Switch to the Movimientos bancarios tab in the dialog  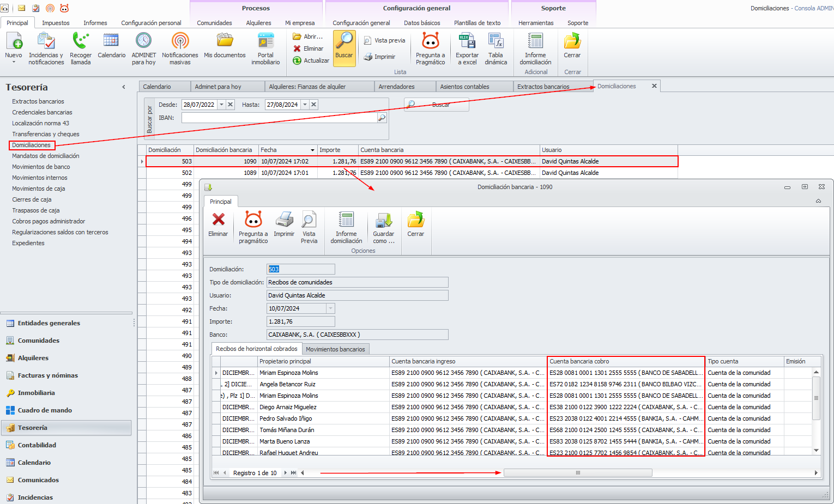tap(335, 349)
